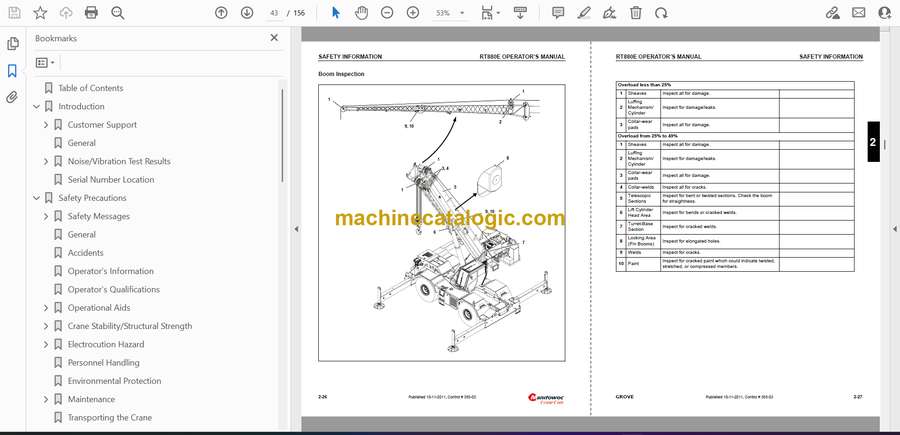This screenshot has width=900, height=435.
Task: Open the attachments paperclip panel
Action: coord(12,97)
